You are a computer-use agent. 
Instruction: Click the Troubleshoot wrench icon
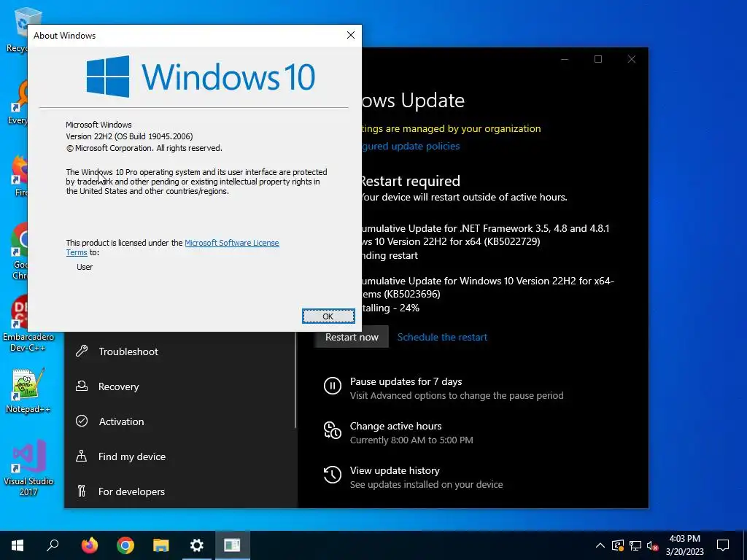[82, 351]
